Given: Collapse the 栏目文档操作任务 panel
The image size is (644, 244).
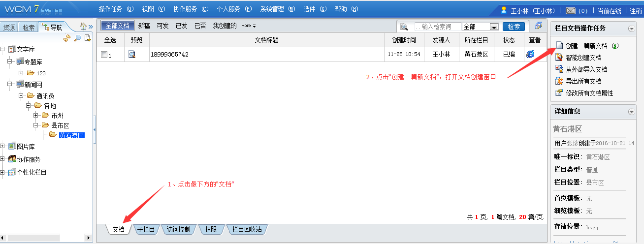Looking at the screenshot, I should [x=631, y=29].
